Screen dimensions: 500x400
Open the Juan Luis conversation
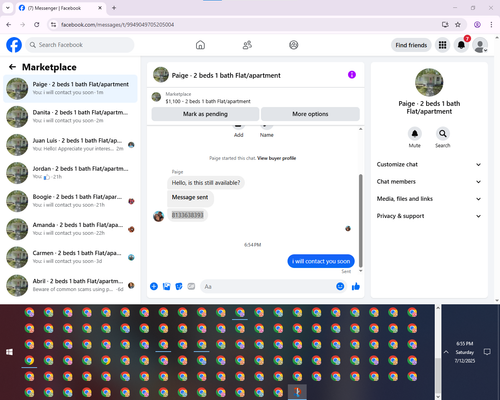tap(70, 145)
